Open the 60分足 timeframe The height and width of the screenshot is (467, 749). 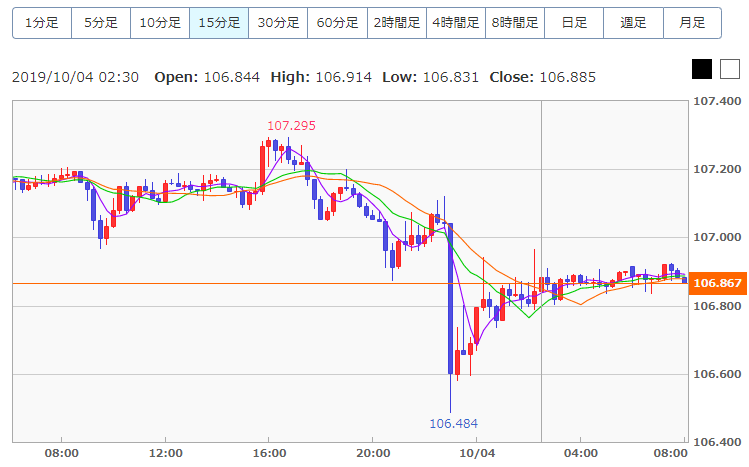(x=338, y=22)
